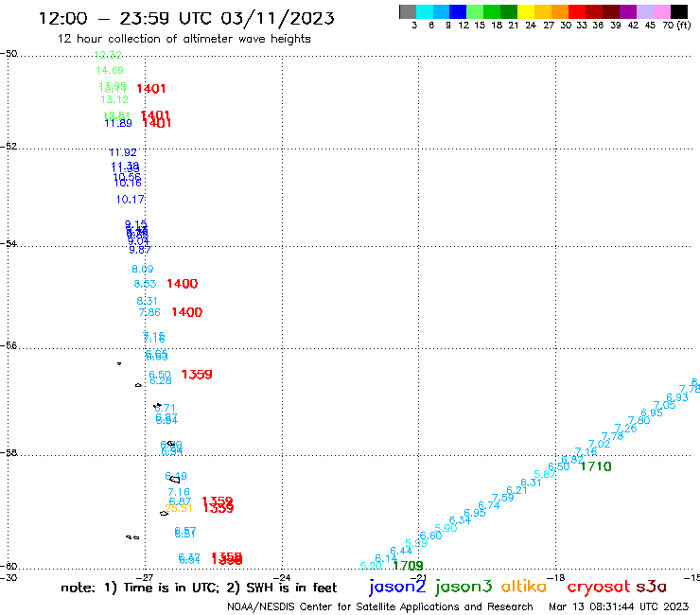Click the 'cryosat' satellite legend label
Image resolution: width=700 pixels, height=615 pixels.
point(599,587)
